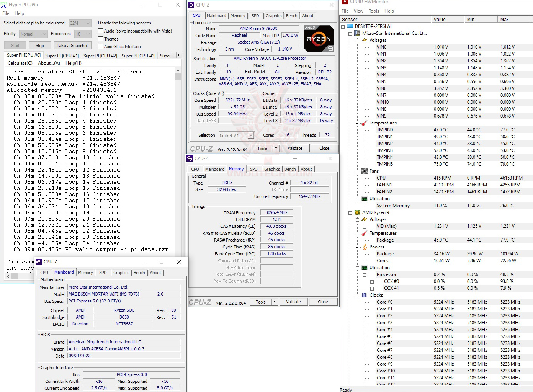The width and height of the screenshot is (533, 392).
Task: Switch to the SPD tab in CPU-Z
Action: pos(255,16)
